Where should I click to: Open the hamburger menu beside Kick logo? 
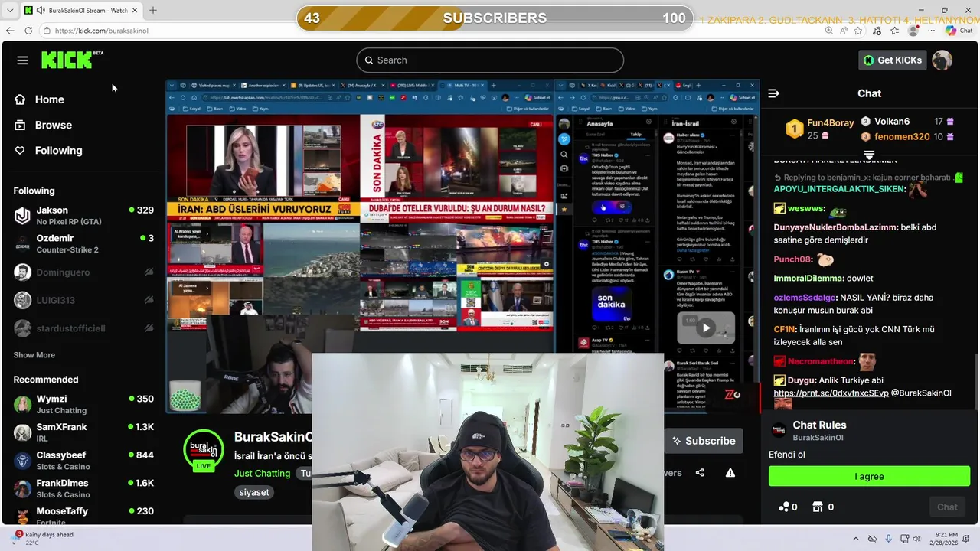[x=22, y=60]
